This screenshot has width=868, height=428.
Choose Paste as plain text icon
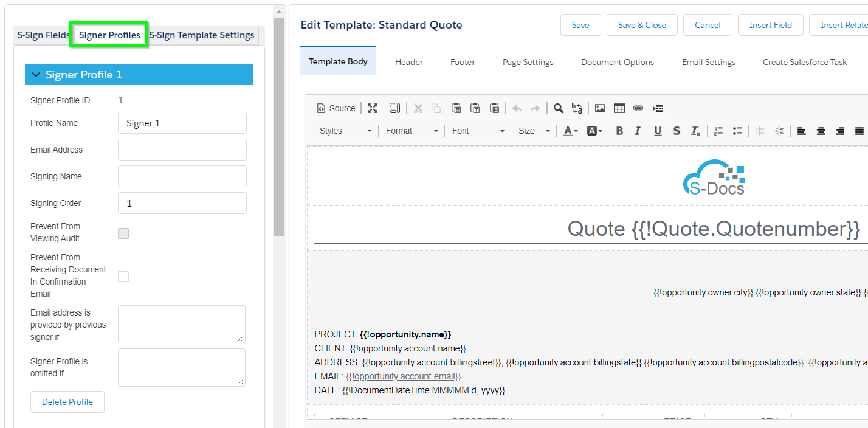tap(475, 108)
